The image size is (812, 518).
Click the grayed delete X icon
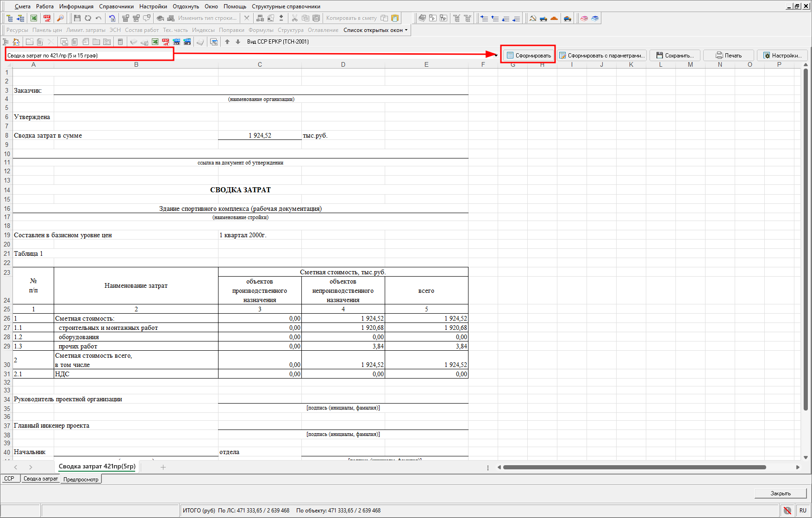click(247, 18)
